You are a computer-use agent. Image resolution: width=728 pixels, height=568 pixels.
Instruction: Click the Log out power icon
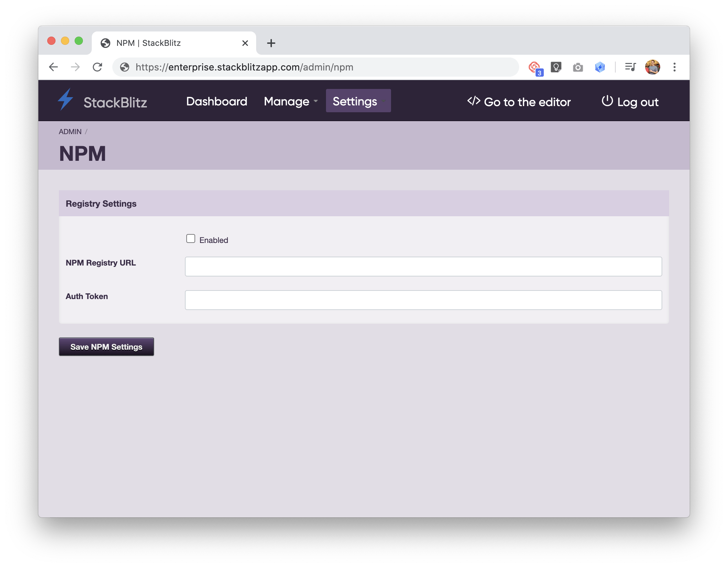click(606, 101)
